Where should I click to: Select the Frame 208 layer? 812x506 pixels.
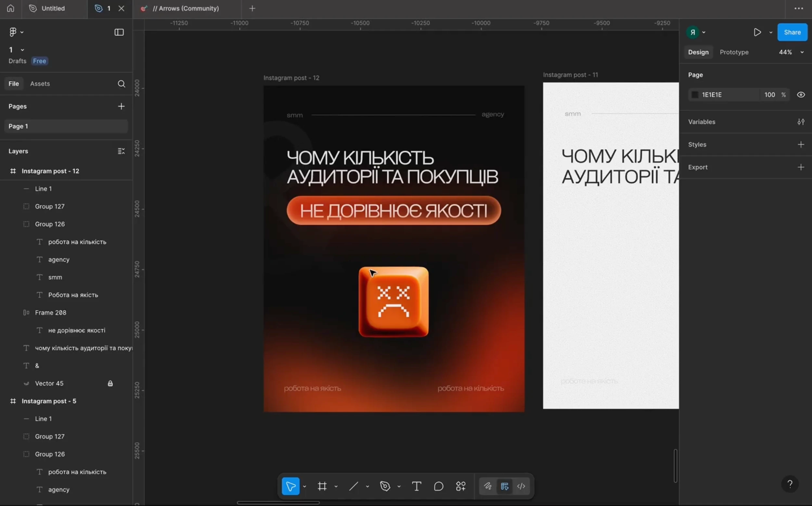(50, 313)
